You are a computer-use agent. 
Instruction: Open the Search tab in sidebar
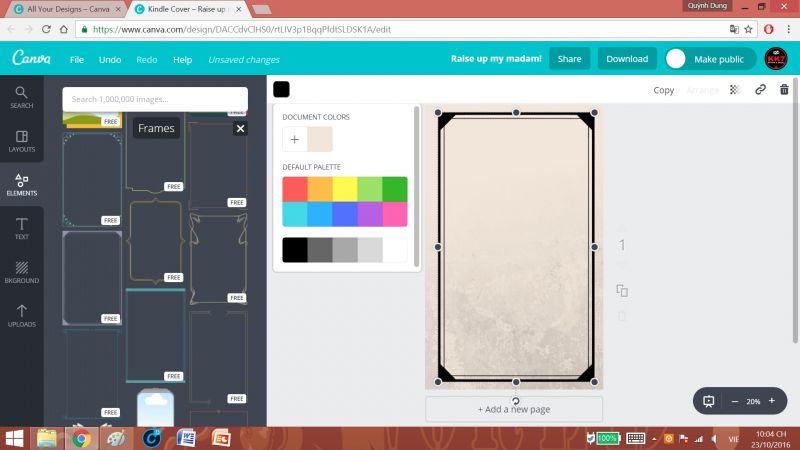pos(21,97)
